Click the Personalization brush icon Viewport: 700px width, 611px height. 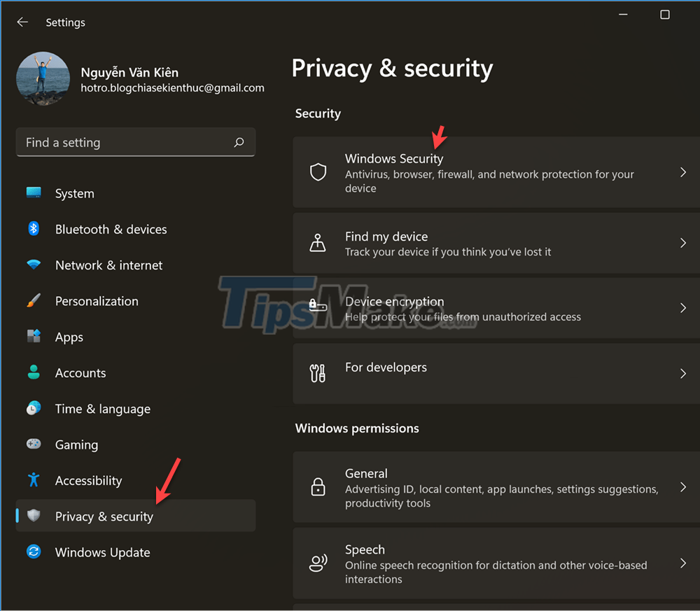click(34, 300)
